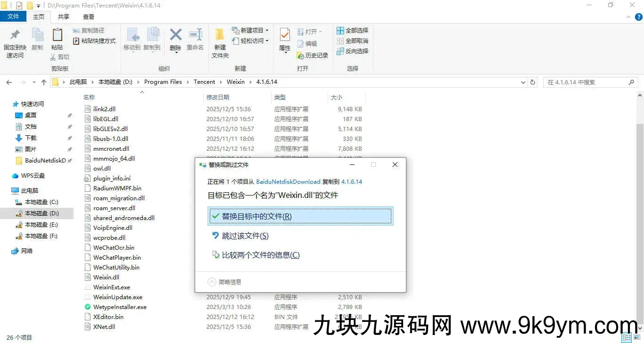Viewport: 644px width, 343px height.
Task: Click the 历史记录 history icon
Action: 300,56
